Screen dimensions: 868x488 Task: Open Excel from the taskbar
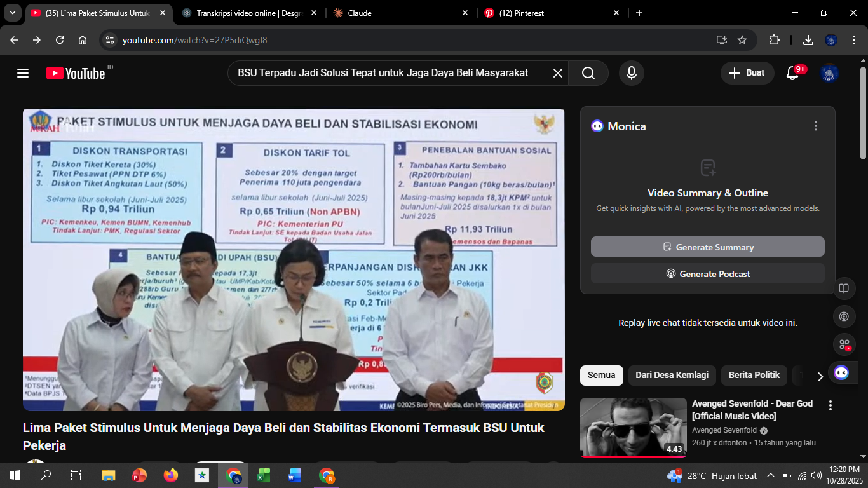[x=264, y=475]
